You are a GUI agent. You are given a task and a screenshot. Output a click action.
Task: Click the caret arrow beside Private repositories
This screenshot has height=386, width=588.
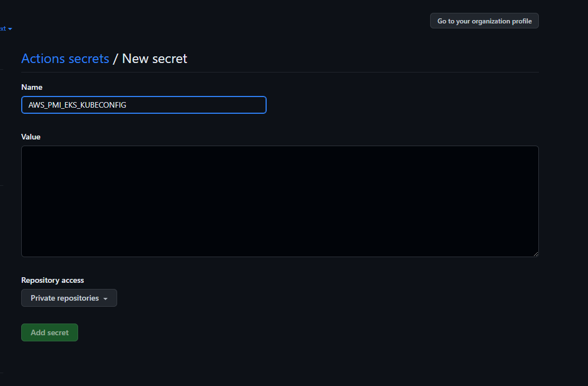pyautogui.click(x=105, y=298)
